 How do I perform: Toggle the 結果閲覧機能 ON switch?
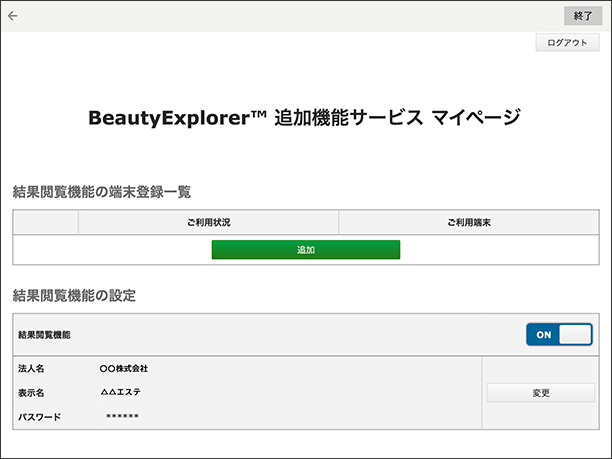point(559,335)
